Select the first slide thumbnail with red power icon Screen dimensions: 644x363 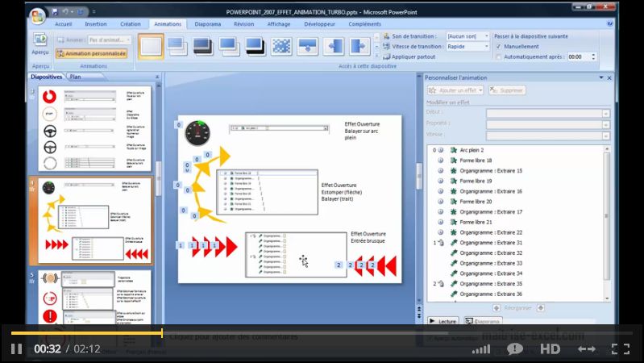[x=94, y=129]
